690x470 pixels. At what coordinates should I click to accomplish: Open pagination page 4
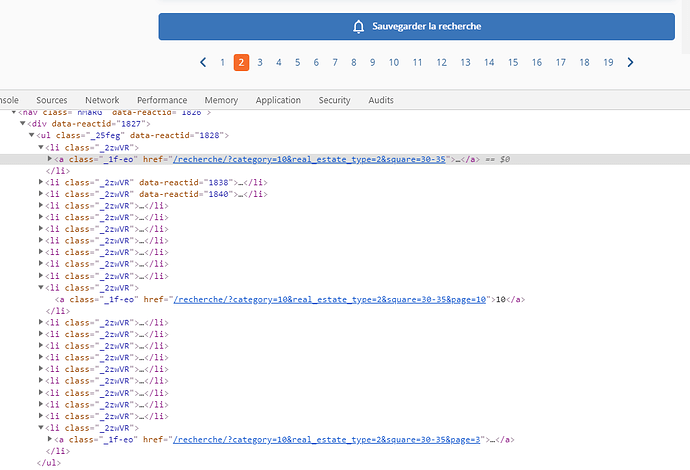point(279,62)
